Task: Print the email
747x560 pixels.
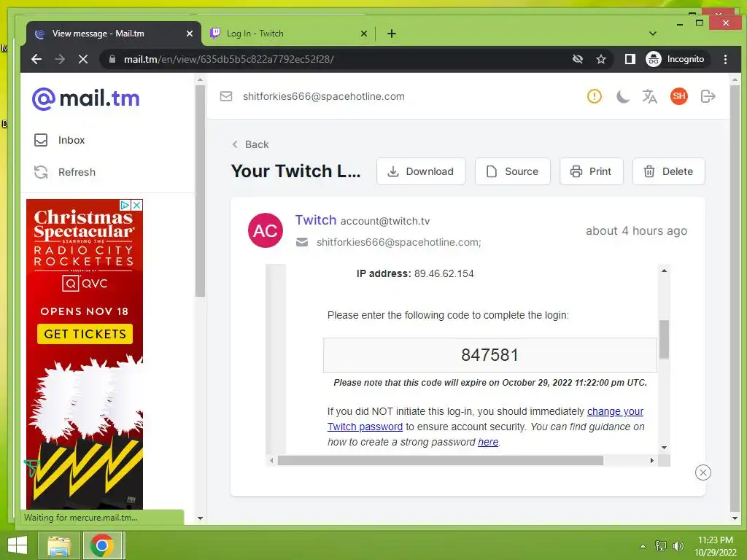Action: (x=591, y=171)
